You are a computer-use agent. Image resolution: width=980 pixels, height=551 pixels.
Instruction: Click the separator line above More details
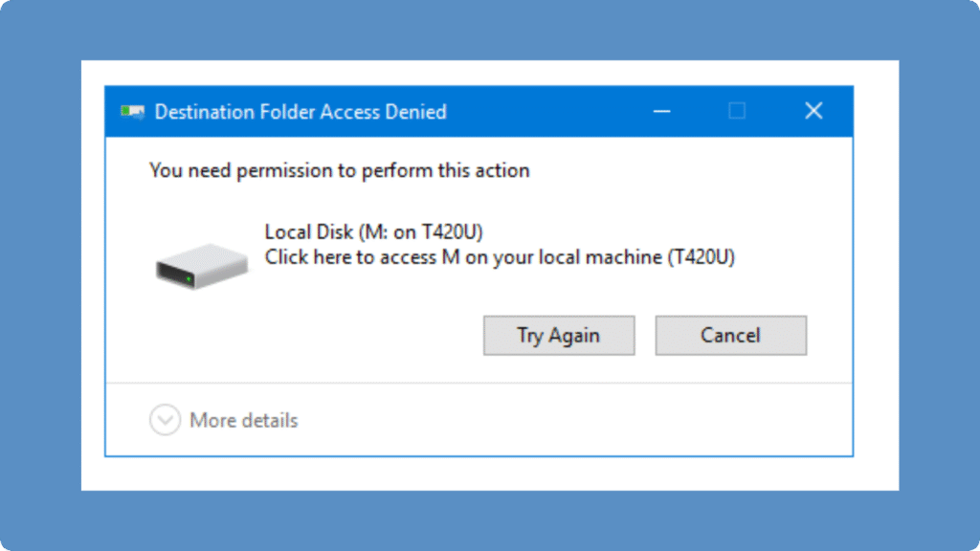pos(479,384)
